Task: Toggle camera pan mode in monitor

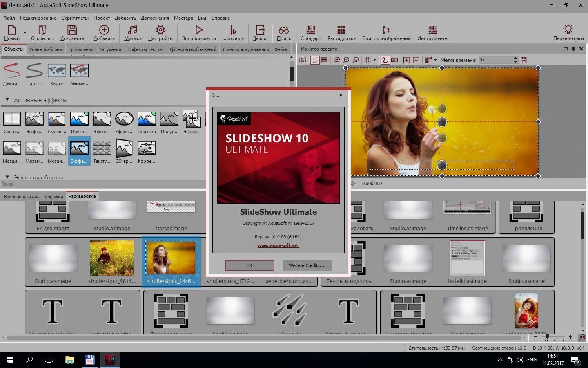Action: pyautogui.click(x=394, y=60)
